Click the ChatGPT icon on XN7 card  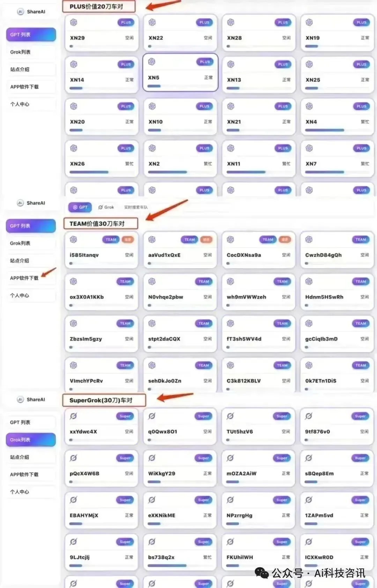coord(309,148)
